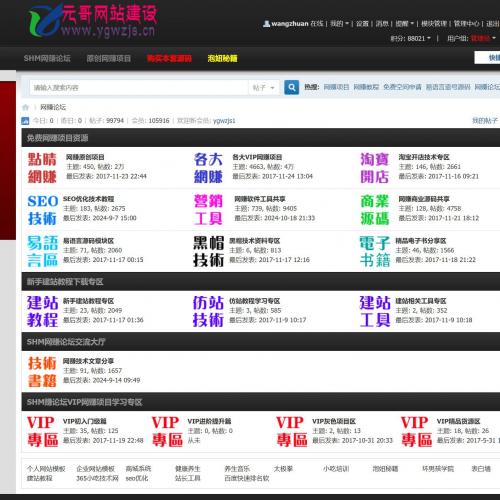Image resolution: width=500 pixels, height=500 pixels.
Task: Open the 仿站技術 forum icon
Action: (208, 311)
